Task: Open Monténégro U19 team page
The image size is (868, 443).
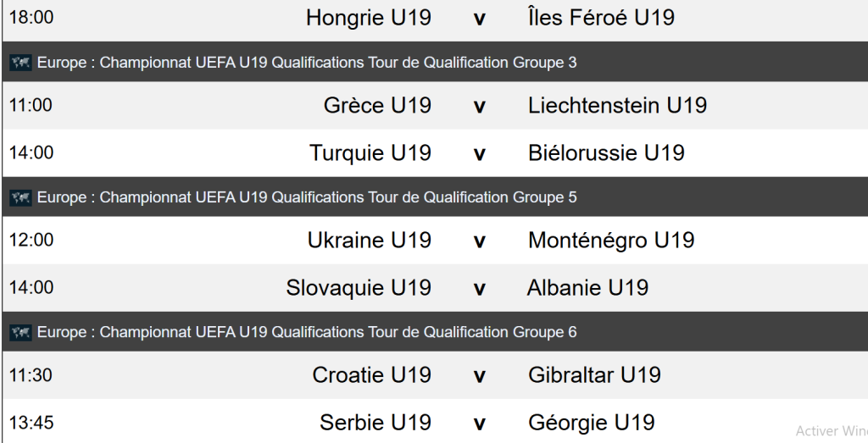Action: coord(611,241)
